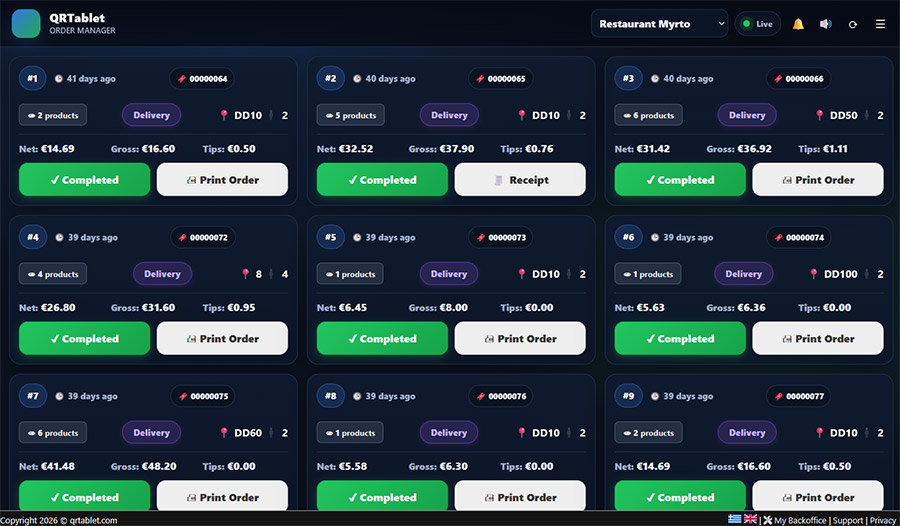This screenshot has height=526, width=900.
Task: Switch language to Greek flag
Action: (735, 519)
